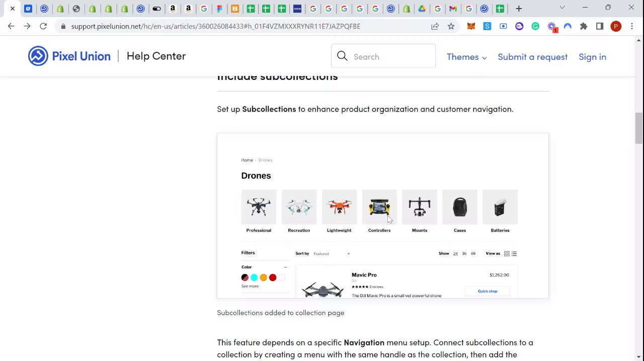
Task: Switch to grid view icon
Action: [507, 253]
